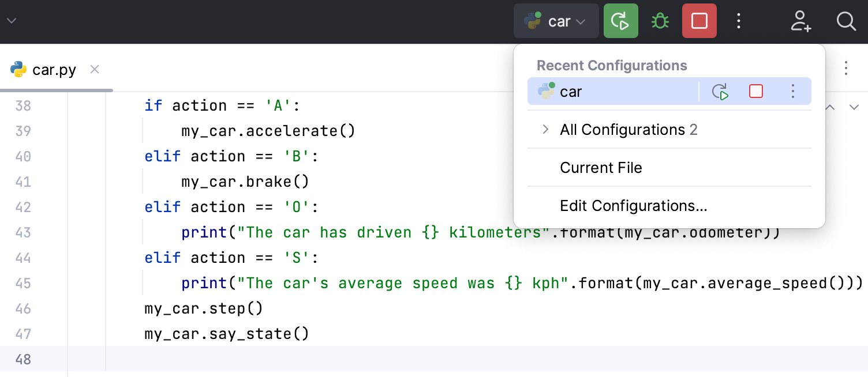Run the car configuration with green run button
868x377 pixels.
(620, 21)
